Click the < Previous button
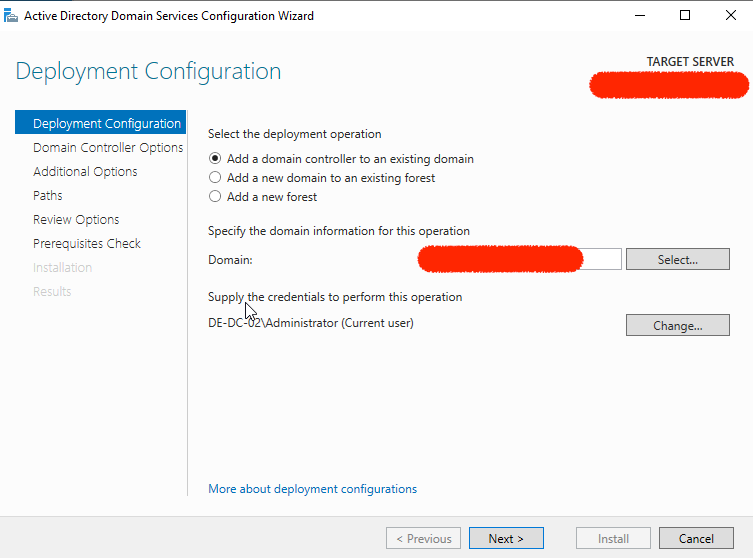The width and height of the screenshot is (753, 558). [x=424, y=539]
